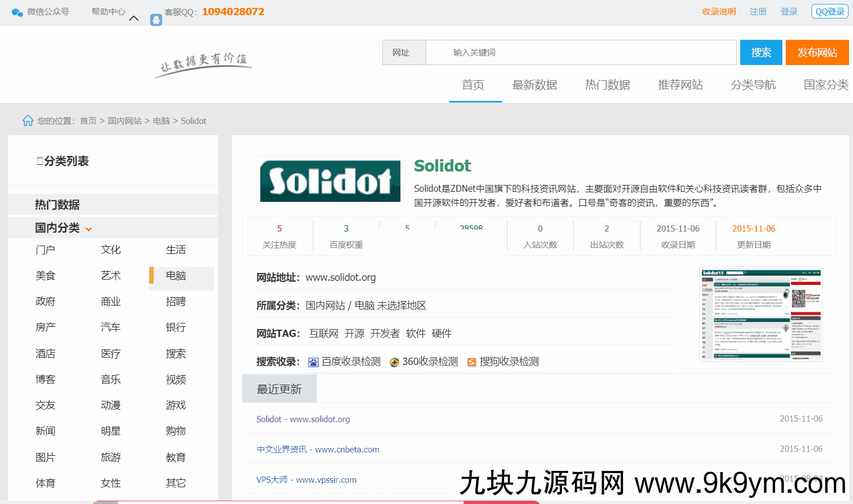Screen dimensions: 853x504
Task: Click the Baidu paw icon
Action: pyautogui.click(x=313, y=362)
